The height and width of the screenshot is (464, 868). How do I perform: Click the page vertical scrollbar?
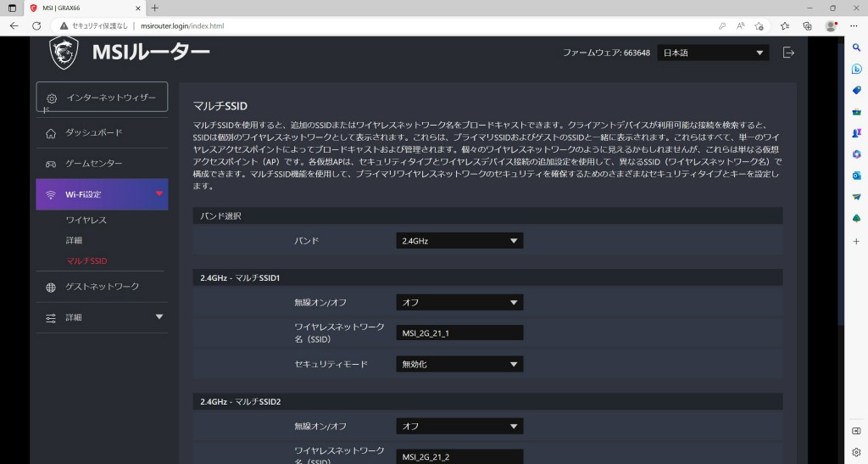click(840, 185)
